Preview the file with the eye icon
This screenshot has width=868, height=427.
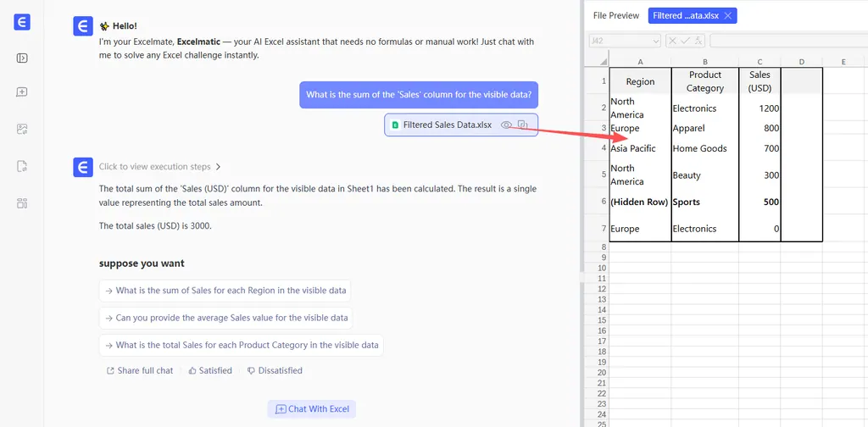pos(506,125)
